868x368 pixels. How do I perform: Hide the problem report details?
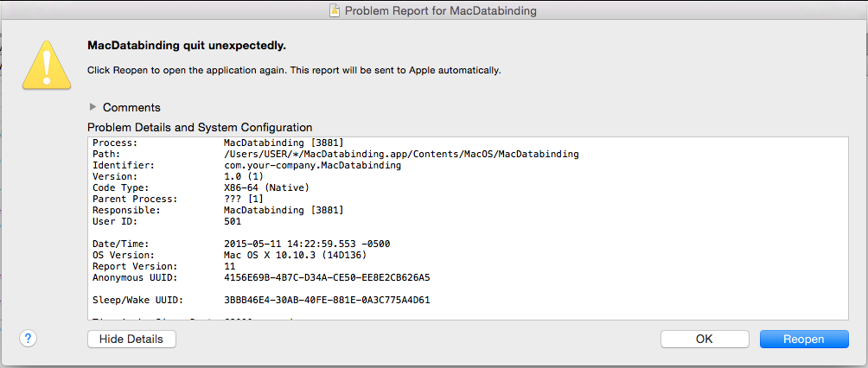pos(131,339)
